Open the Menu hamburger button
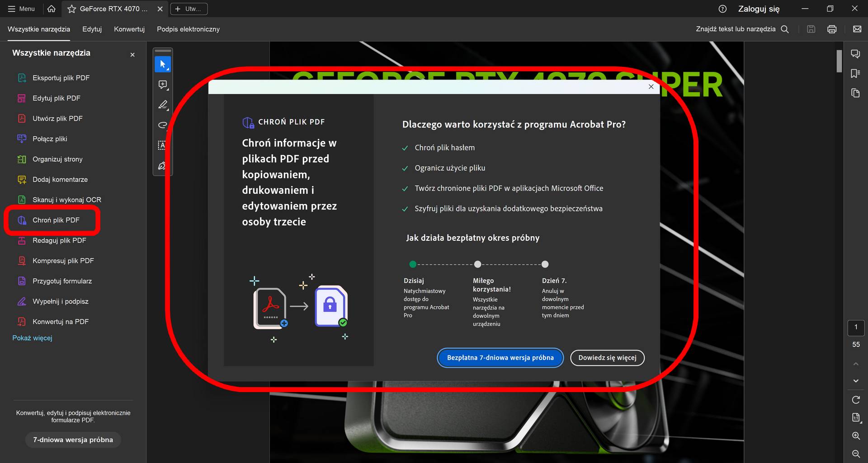This screenshot has width=868, height=463. point(21,9)
